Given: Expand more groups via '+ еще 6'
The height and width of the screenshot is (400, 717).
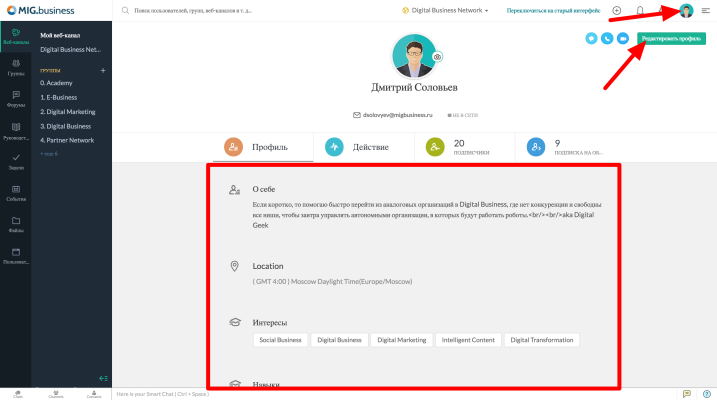Looking at the screenshot, I should [x=49, y=154].
